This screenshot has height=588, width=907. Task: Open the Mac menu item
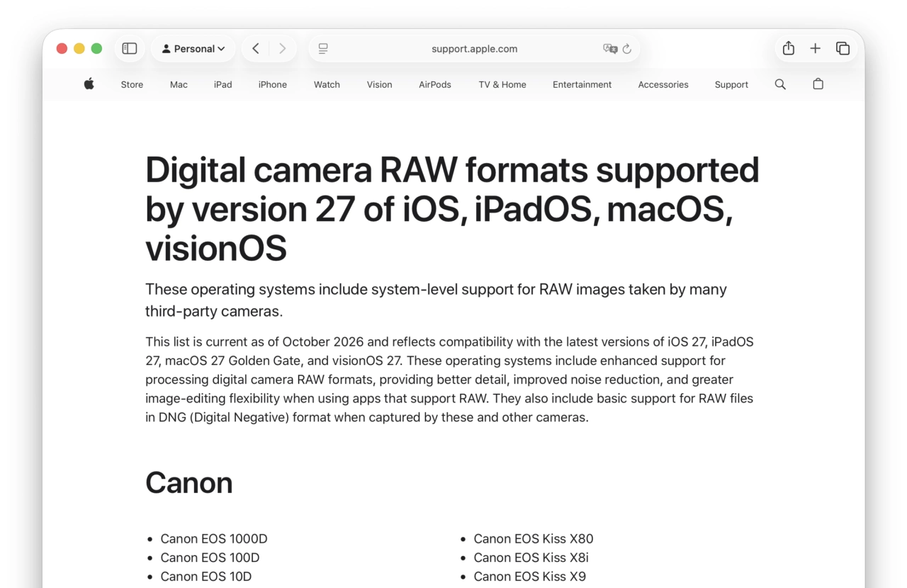click(x=179, y=84)
